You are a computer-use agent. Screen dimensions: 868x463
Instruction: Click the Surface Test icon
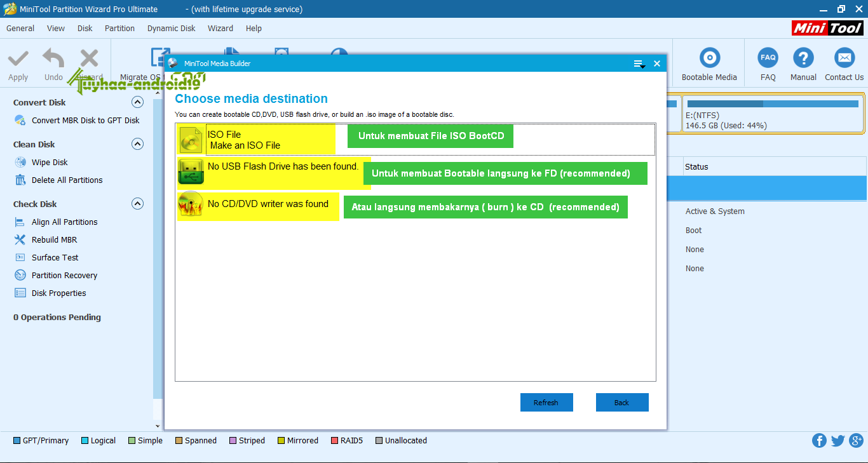click(x=20, y=257)
